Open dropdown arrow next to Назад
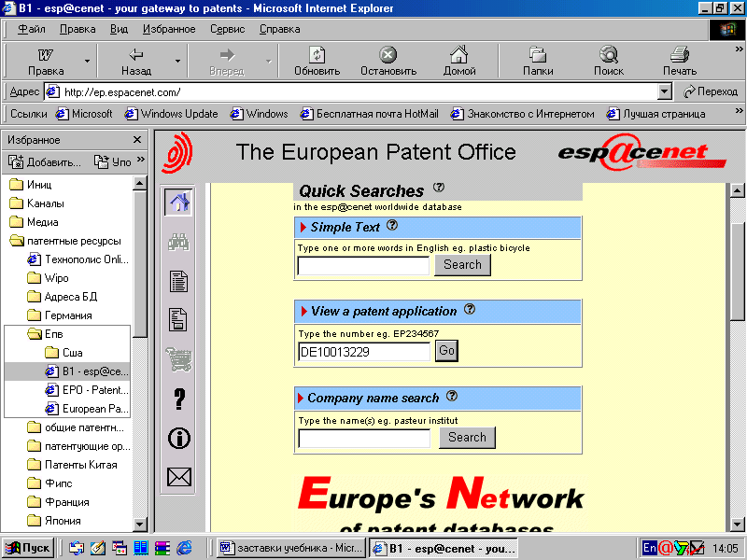Viewport: 747px width, 560px height. click(x=177, y=61)
